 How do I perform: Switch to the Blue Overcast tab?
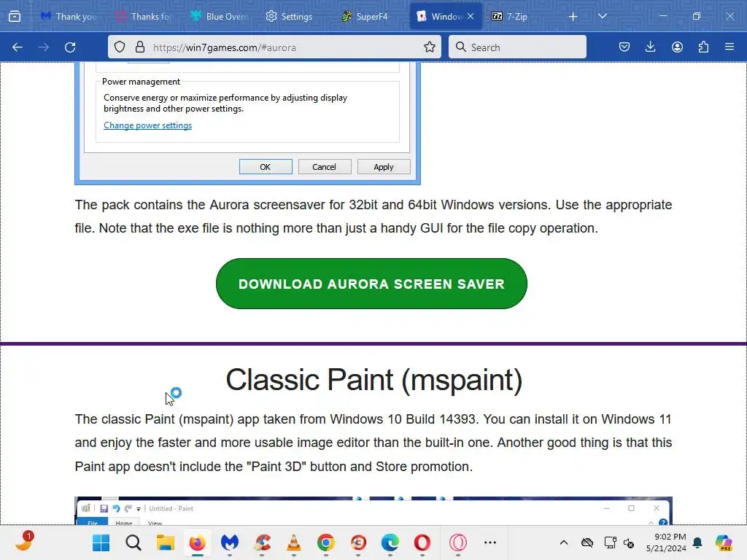pyautogui.click(x=219, y=17)
